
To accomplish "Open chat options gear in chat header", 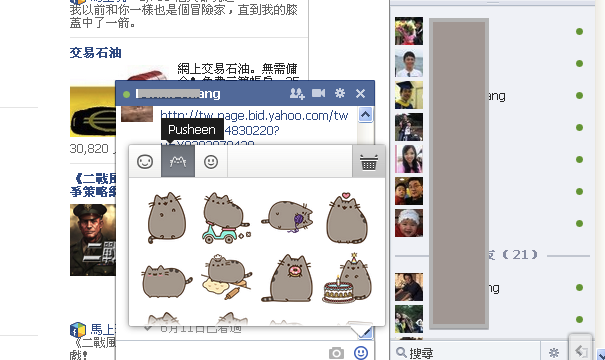I will click(x=340, y=93).
